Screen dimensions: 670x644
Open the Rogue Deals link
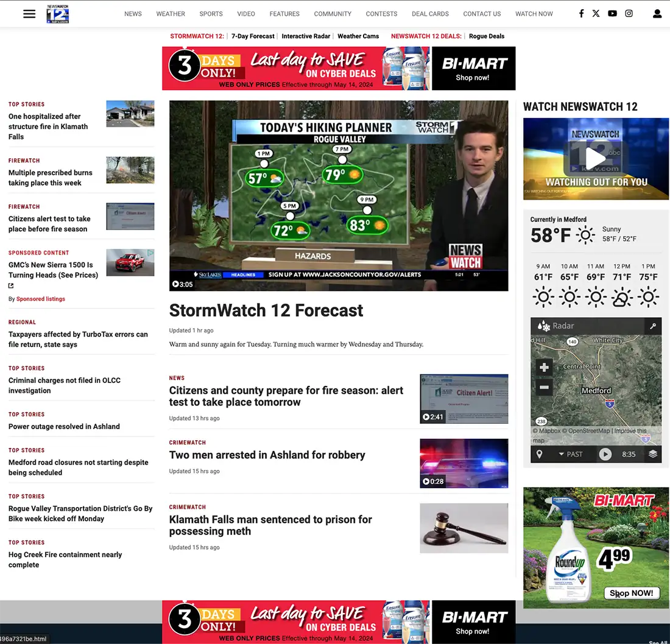click(x=487, y=37)
